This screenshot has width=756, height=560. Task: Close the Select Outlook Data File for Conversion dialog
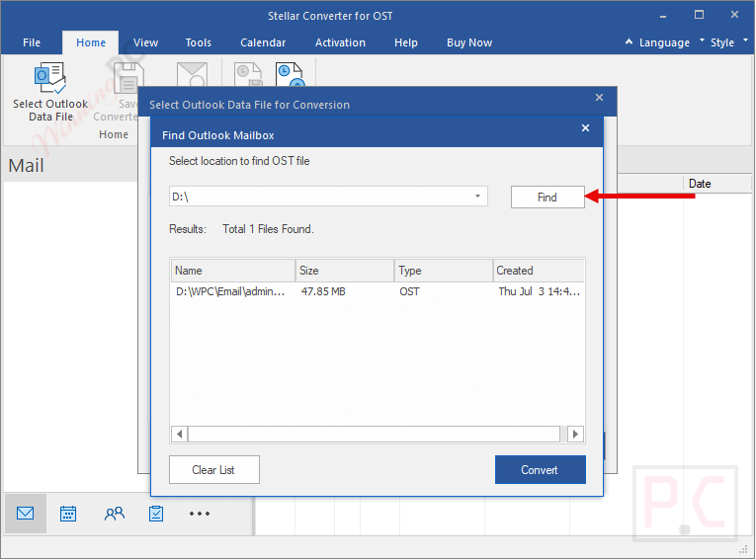599,98
